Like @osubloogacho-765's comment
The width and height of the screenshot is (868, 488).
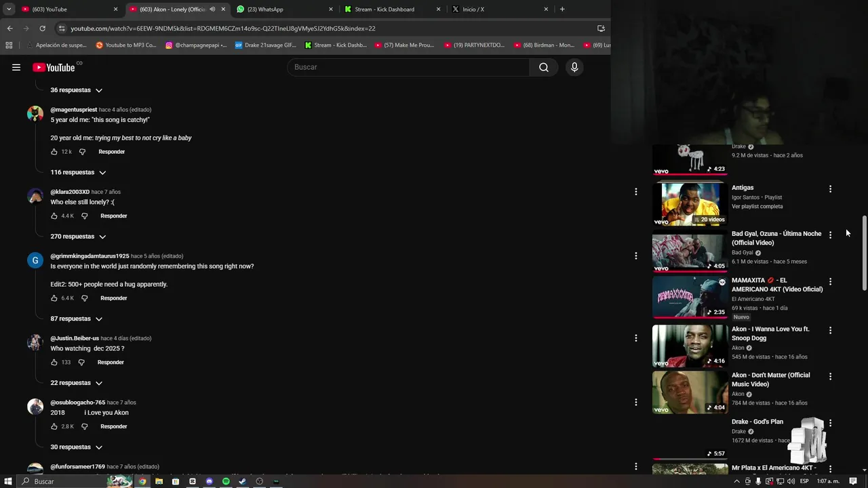pos(54,427)
